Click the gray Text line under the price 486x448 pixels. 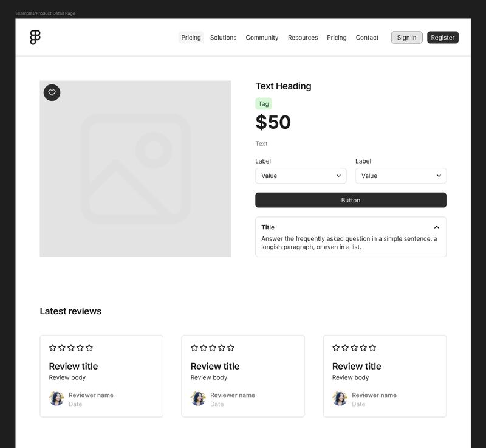pyautogui.click(x=261, y=143)
